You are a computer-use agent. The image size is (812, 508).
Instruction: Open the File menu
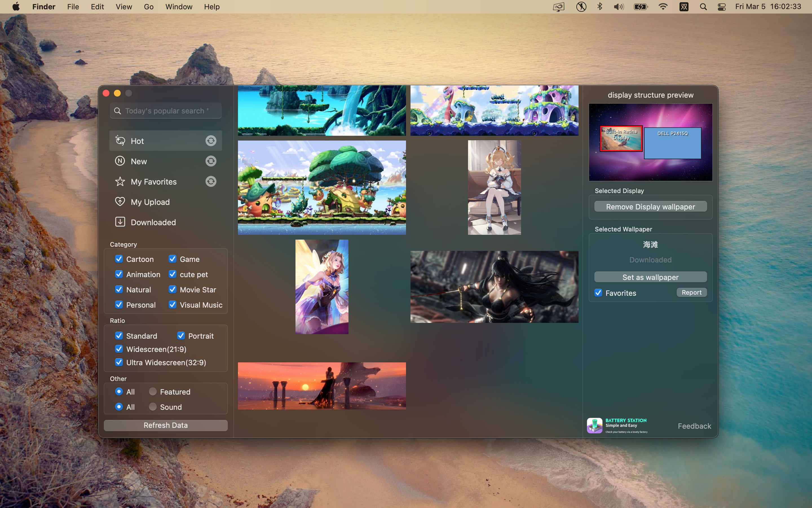coord(73,7)
